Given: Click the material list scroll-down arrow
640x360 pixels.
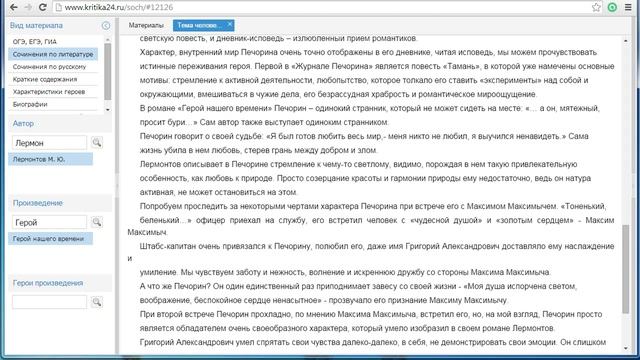Looking at the screenshot, I should [108, 109].
